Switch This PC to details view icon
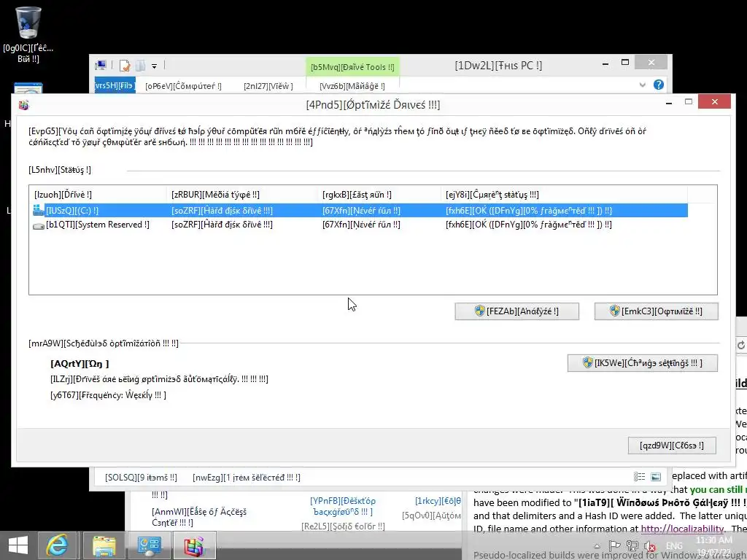Viewport: 747px width, 560px height. tap(639, 477)
